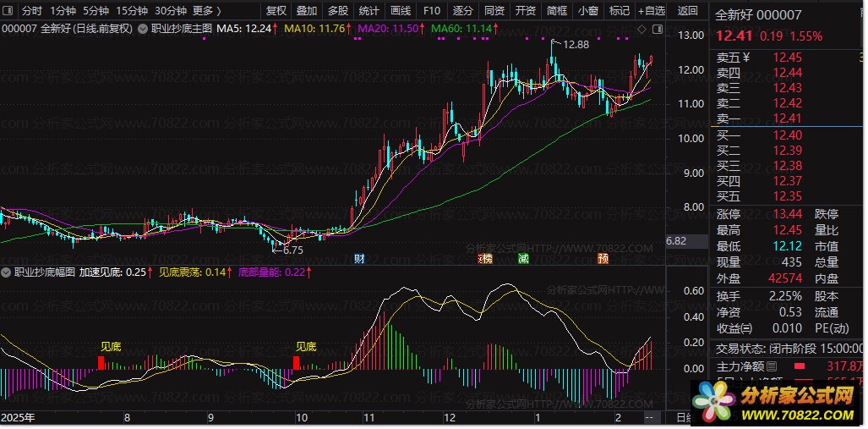Select the 卖五 12.45 ask row
868x429 pixels.
[x=787, y=57]
